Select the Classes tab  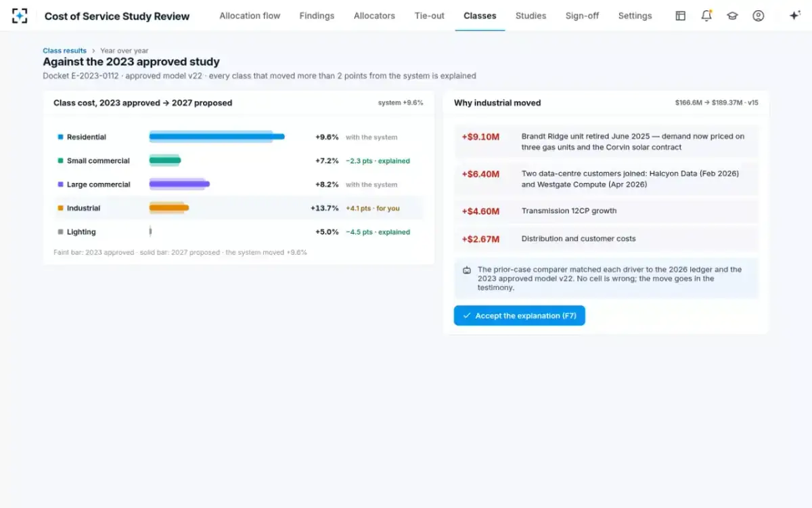tap(480, 16)
